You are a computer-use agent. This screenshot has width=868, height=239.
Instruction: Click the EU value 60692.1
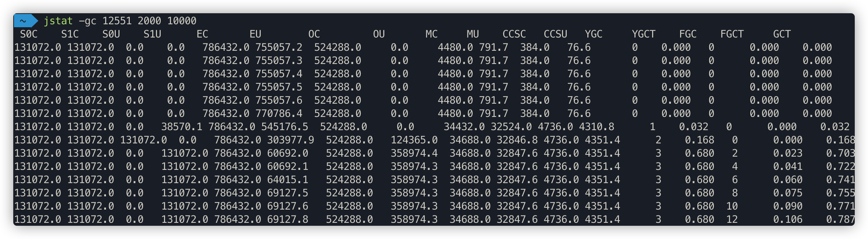(x=288, y=167)
